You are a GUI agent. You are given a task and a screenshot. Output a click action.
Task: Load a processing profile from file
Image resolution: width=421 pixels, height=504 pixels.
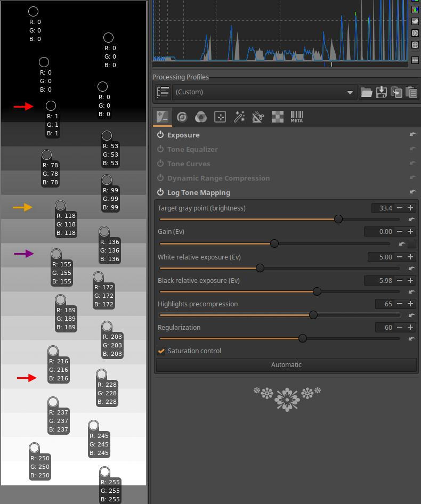click(366, 92)
